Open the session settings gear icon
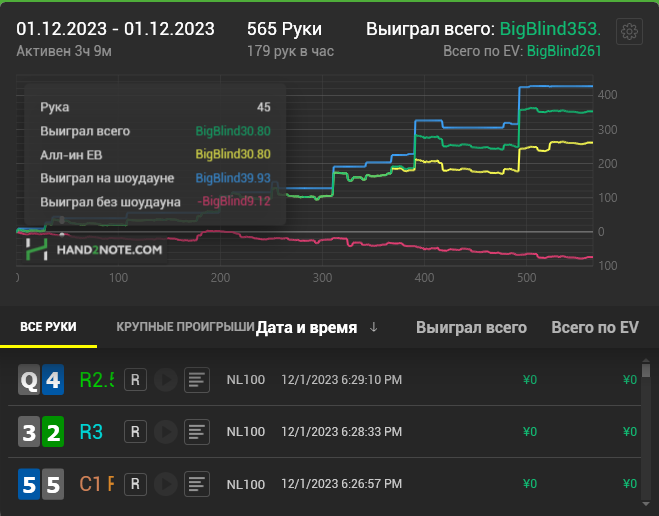The image size is (659, 516). (x=629, y=32)
